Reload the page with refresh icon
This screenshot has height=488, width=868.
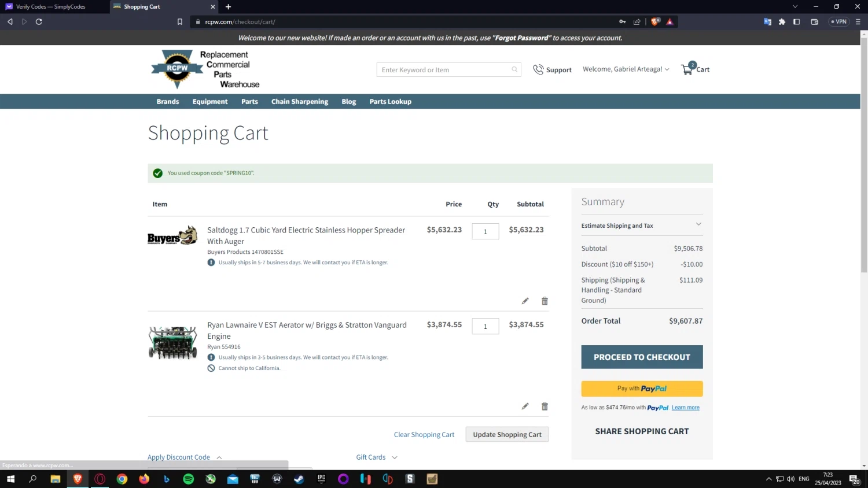click(x=39, y=21)
